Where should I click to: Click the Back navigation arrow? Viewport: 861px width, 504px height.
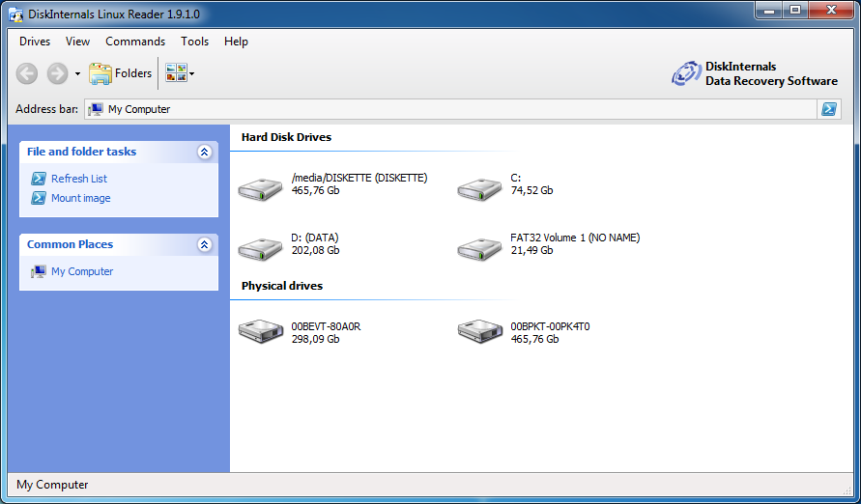[x=26, y=73]
